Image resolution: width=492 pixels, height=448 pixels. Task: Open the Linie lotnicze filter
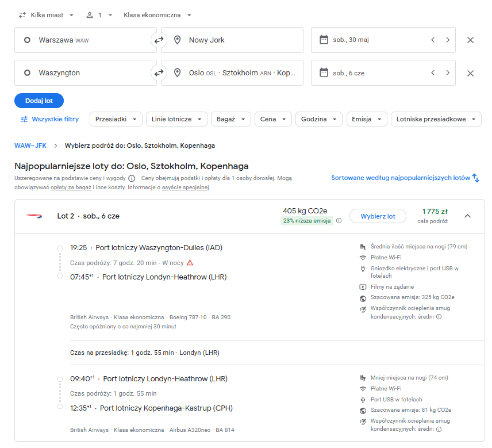point(176,119)
